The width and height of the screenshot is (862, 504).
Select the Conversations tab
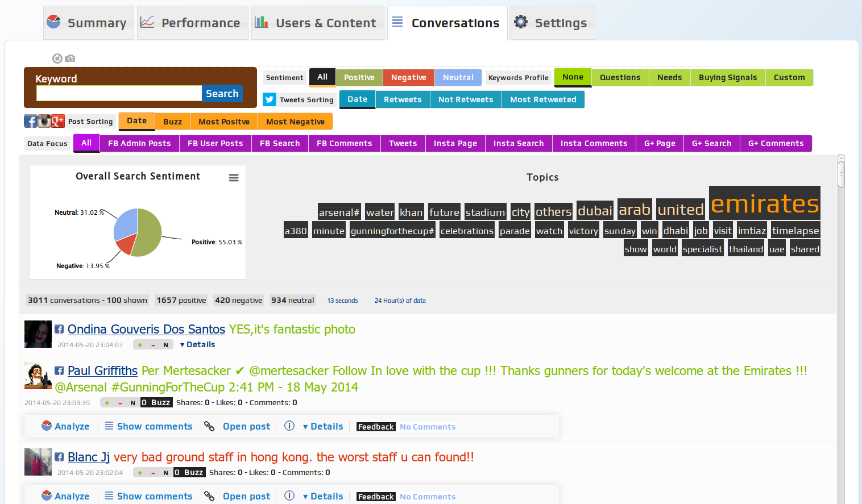pyautogui.click(x=447, y=23)
